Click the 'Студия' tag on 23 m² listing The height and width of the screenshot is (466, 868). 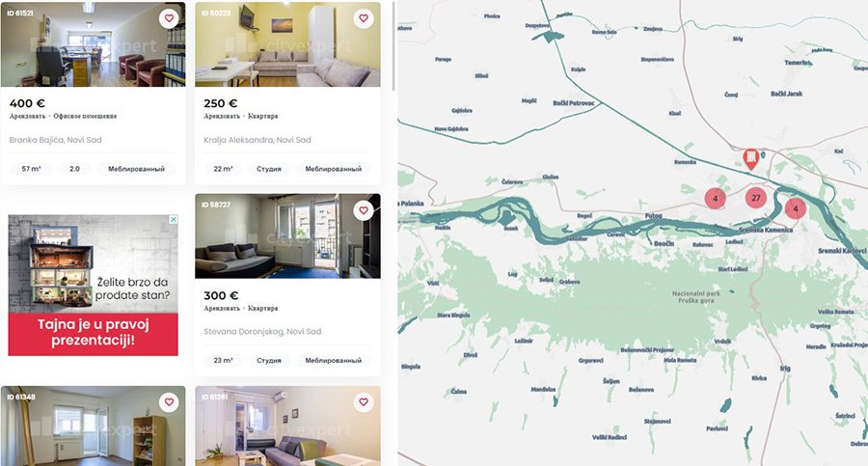[269, 360]
